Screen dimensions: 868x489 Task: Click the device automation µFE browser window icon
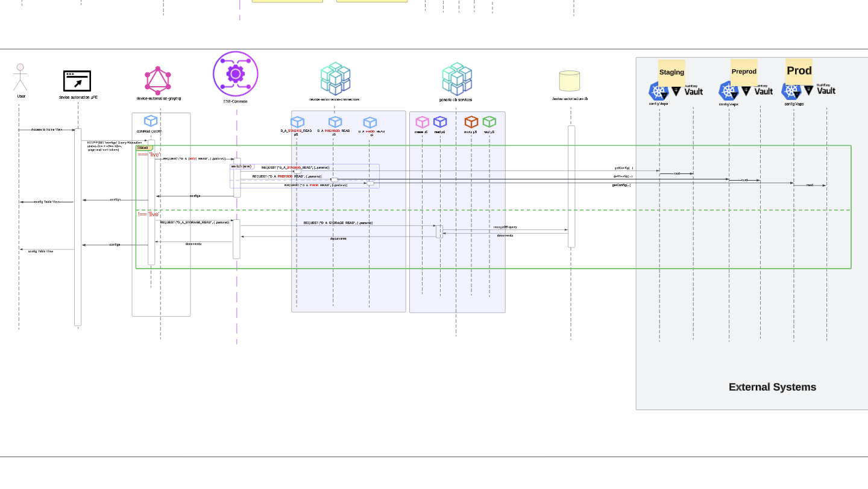77,81
